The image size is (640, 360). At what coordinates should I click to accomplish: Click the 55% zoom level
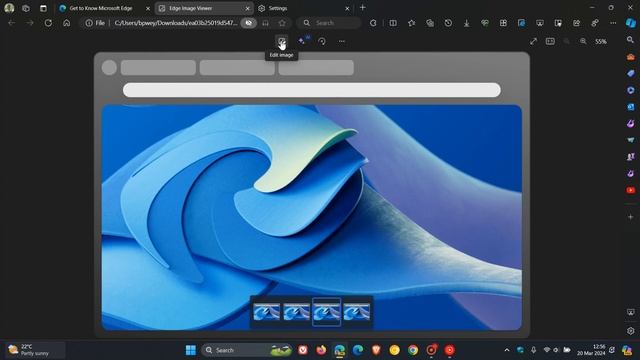click(x=600, y=42)
